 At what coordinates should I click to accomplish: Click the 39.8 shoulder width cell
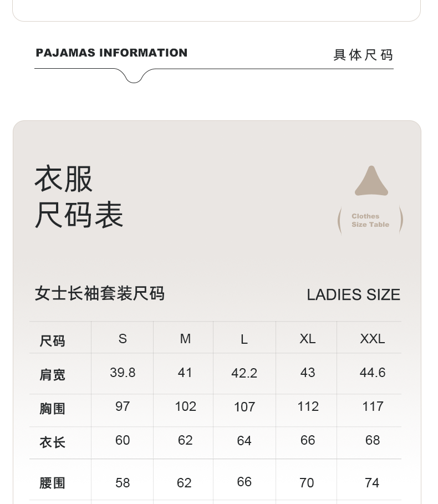tap(123, 373)
